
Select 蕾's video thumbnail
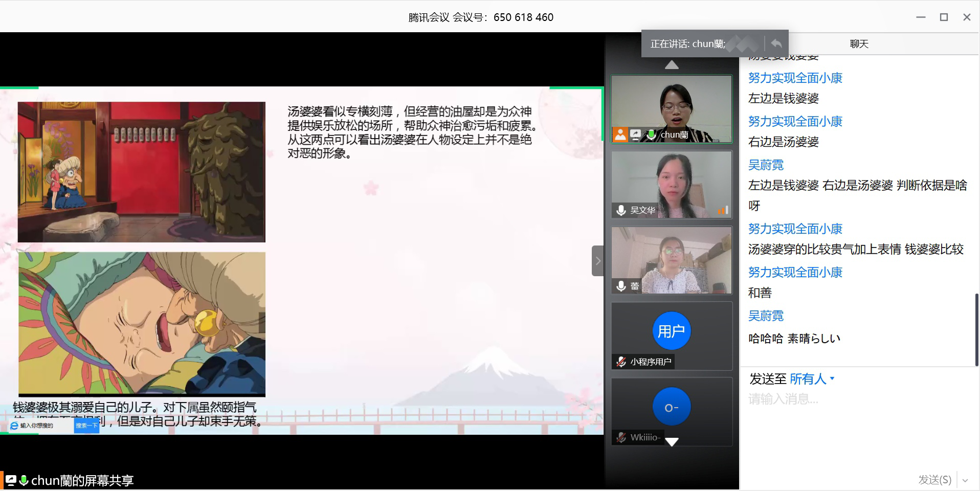pos(672,260)
